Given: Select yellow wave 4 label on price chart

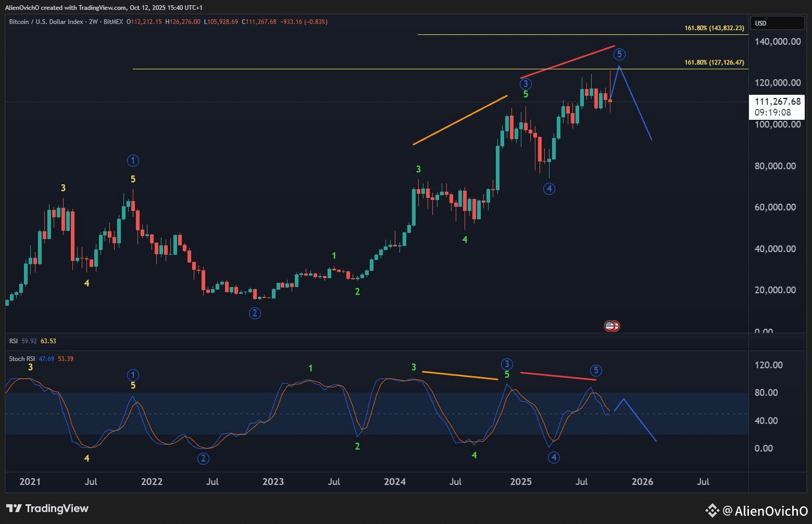Looking at the screenshot, I should point(87,283).
